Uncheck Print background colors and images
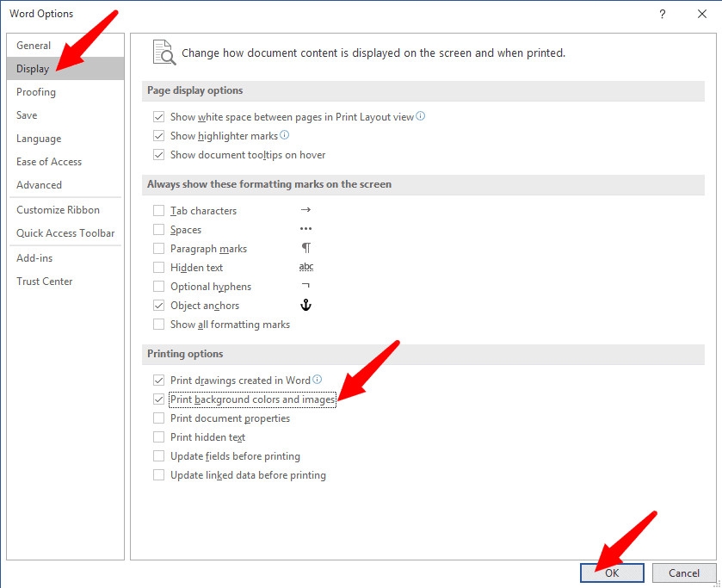This screenshot has width=722, height=588. [158, 399]
